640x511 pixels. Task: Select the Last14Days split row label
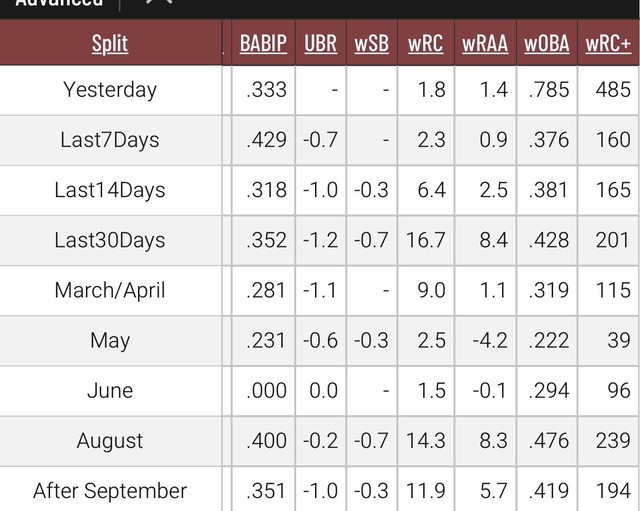click(110, 190)
